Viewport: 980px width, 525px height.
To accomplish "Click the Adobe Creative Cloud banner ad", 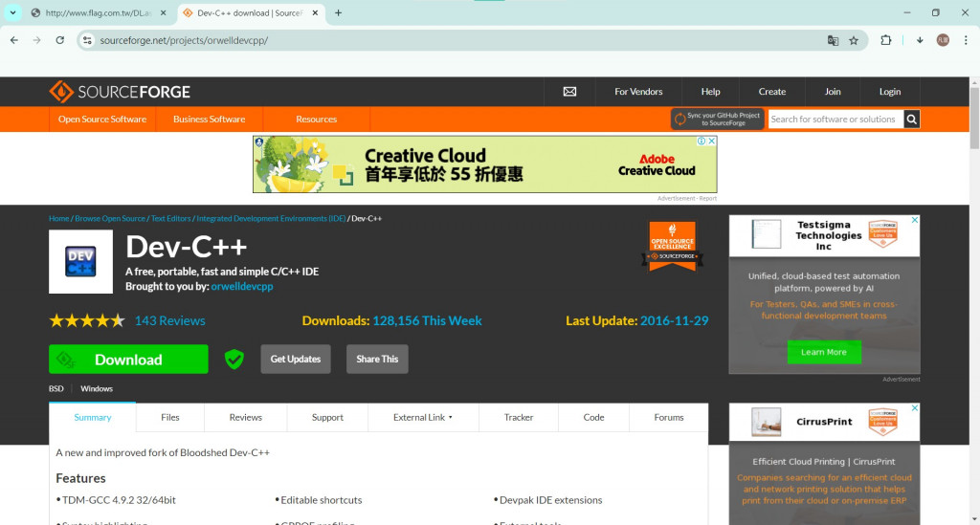I will point(484,164).
